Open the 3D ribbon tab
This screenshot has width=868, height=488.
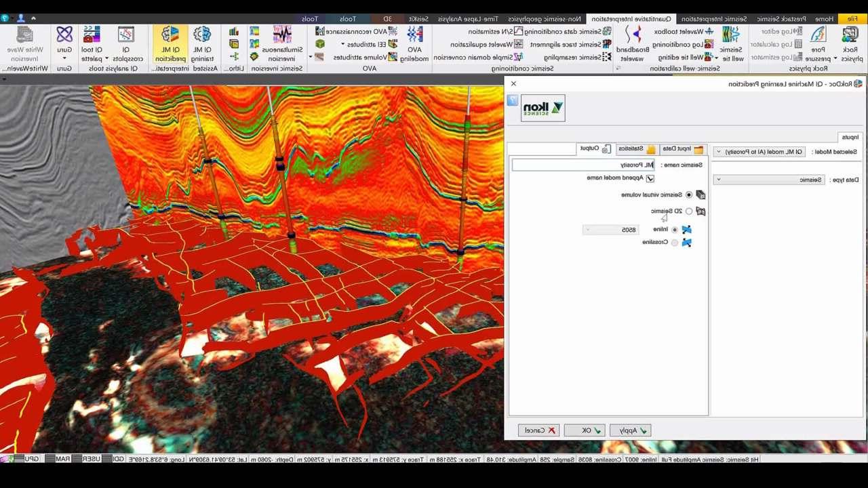point(387,19)
